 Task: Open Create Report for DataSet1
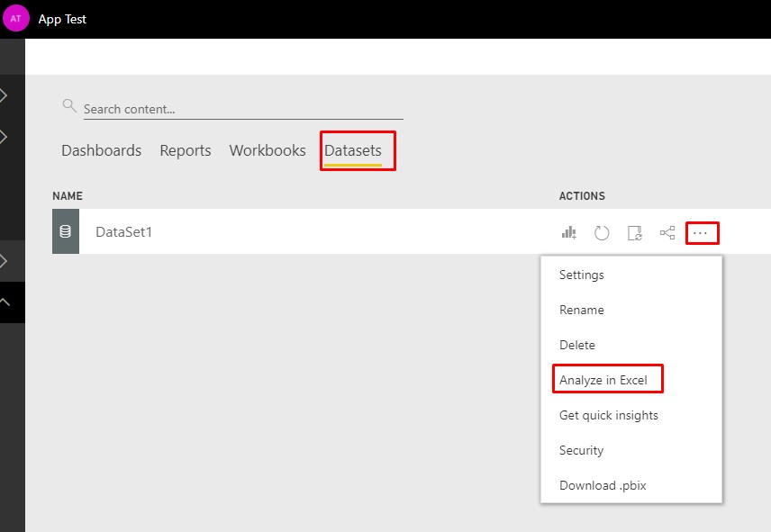tap(568, 232)
